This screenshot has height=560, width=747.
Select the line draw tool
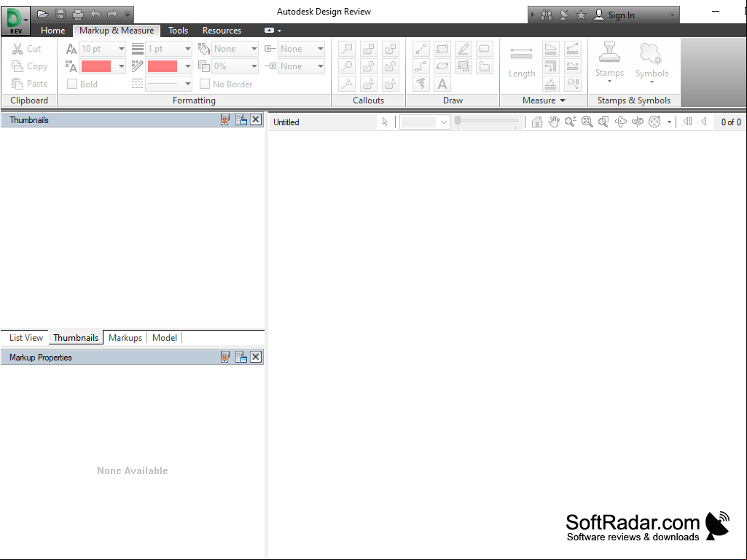coord(421,49)
